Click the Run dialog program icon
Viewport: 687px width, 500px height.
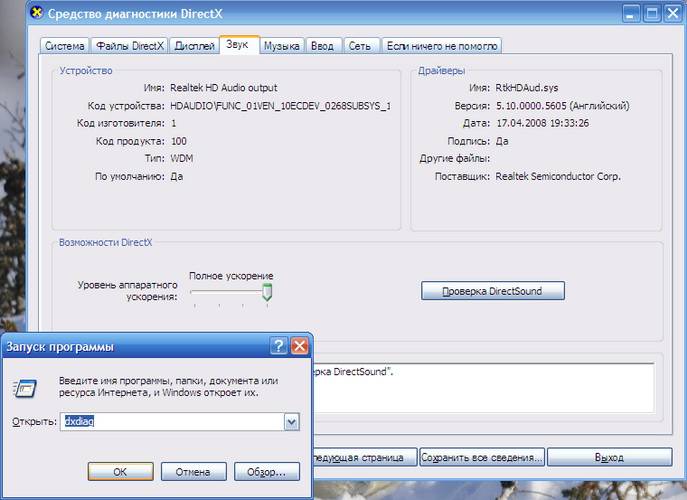(25, 389)
